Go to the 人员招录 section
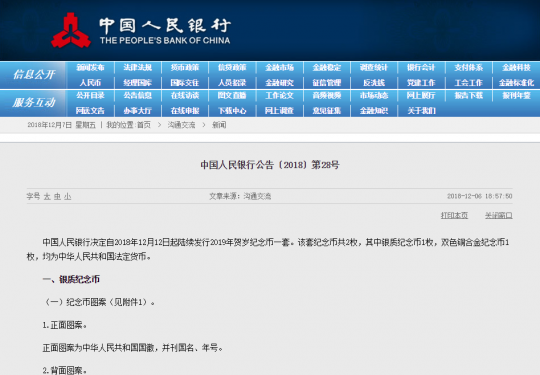Screen dimensions: 540x375 232,83
